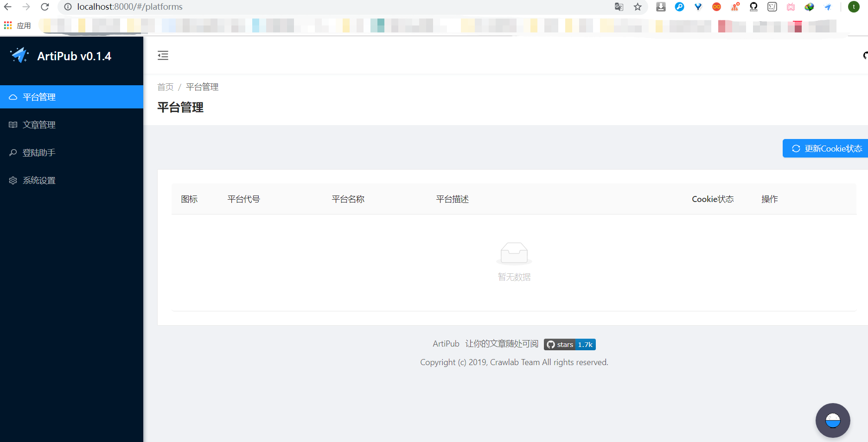The height and width of the screenshot is (442, 868).
Task: Click the 平台代号 column header
Action: [x=244, y=199]
